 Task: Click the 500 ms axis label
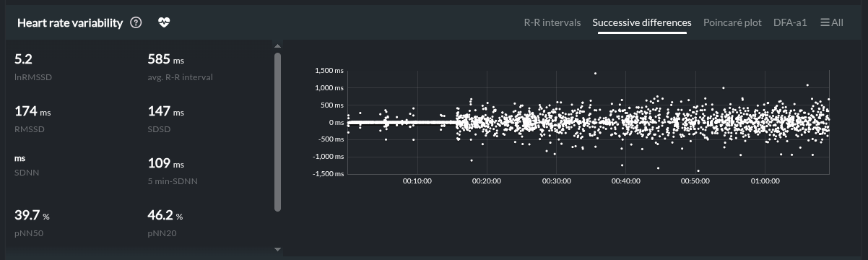pos(333,105)
